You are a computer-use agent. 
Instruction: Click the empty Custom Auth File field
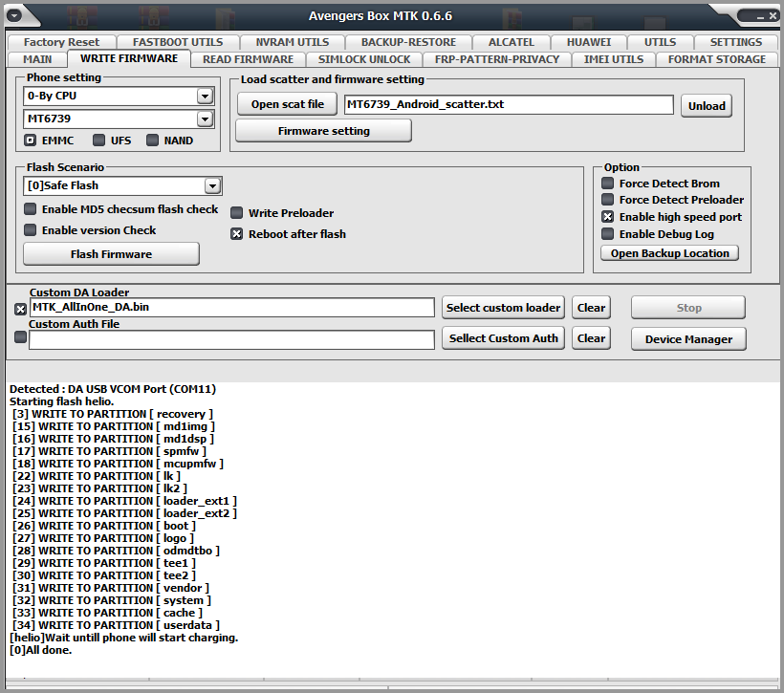(x=232, y=339)
